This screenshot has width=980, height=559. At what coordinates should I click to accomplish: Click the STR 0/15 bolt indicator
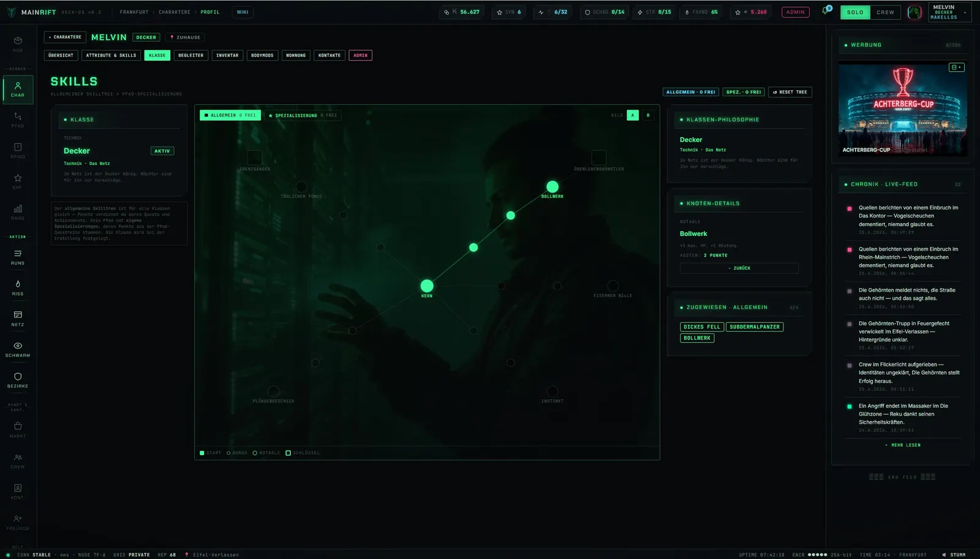pyautogui.click(x=654, y=12)
